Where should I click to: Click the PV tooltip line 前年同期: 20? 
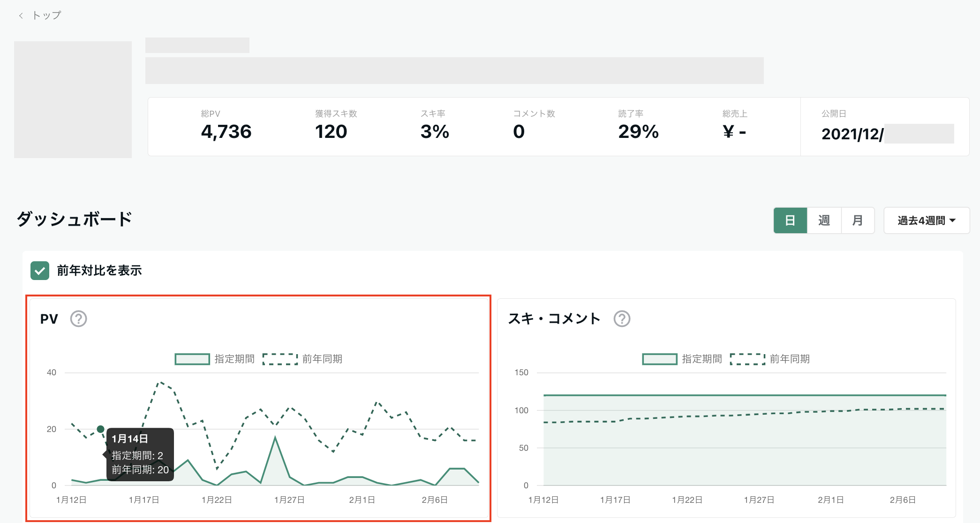click(x=140, y=470)
